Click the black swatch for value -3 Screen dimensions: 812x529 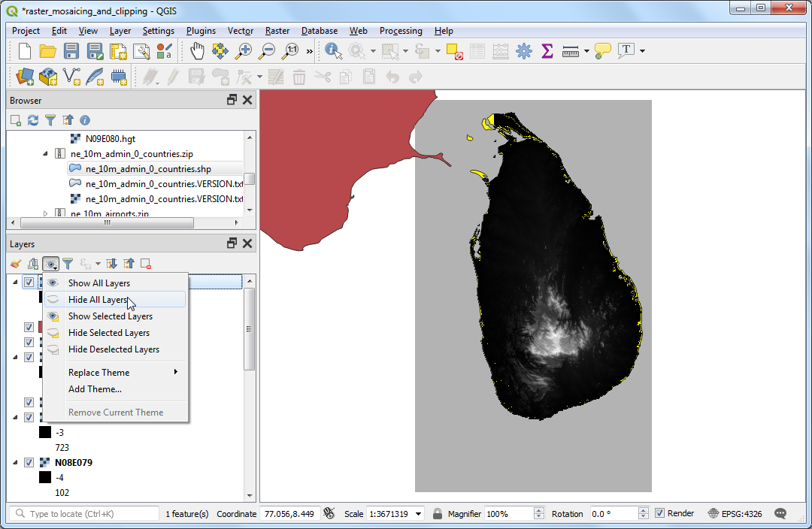pos(45,432)
